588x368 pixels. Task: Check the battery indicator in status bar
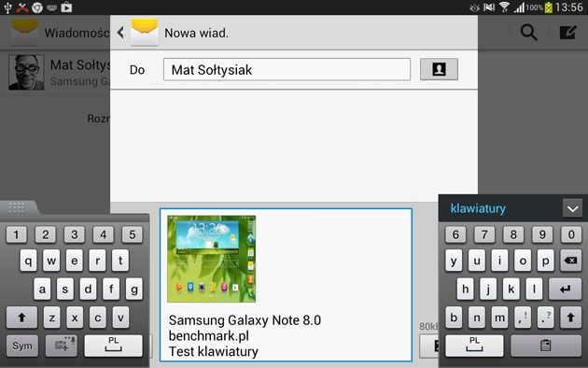click(x=548, y=7)
